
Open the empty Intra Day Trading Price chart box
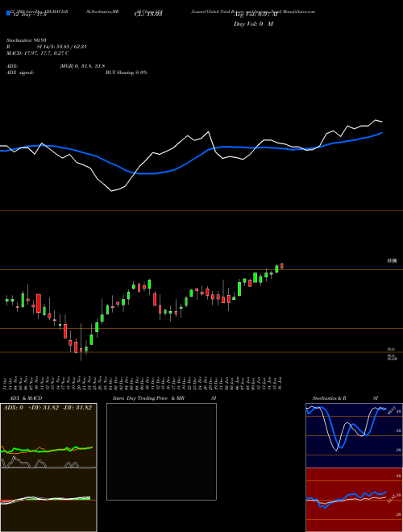click(x=161, y=451)
